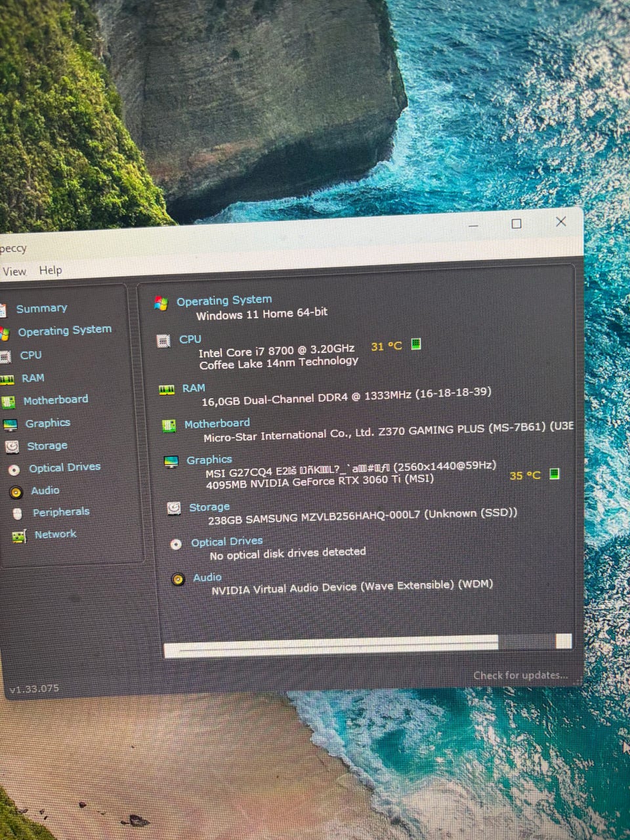Click the 31 °C CPU temperature value
Image resolution: width=630 pixels, height=840 pixels.
387,346
